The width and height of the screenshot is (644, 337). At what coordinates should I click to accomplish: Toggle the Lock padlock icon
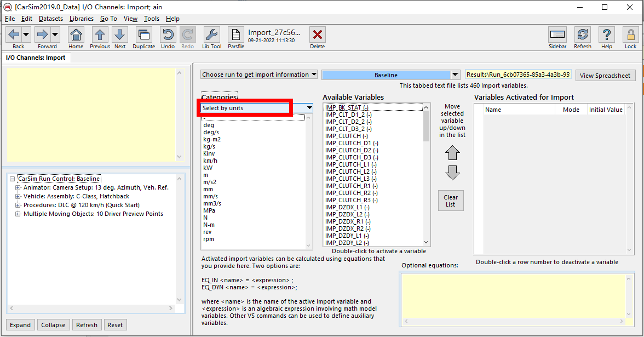click(630, 35)
